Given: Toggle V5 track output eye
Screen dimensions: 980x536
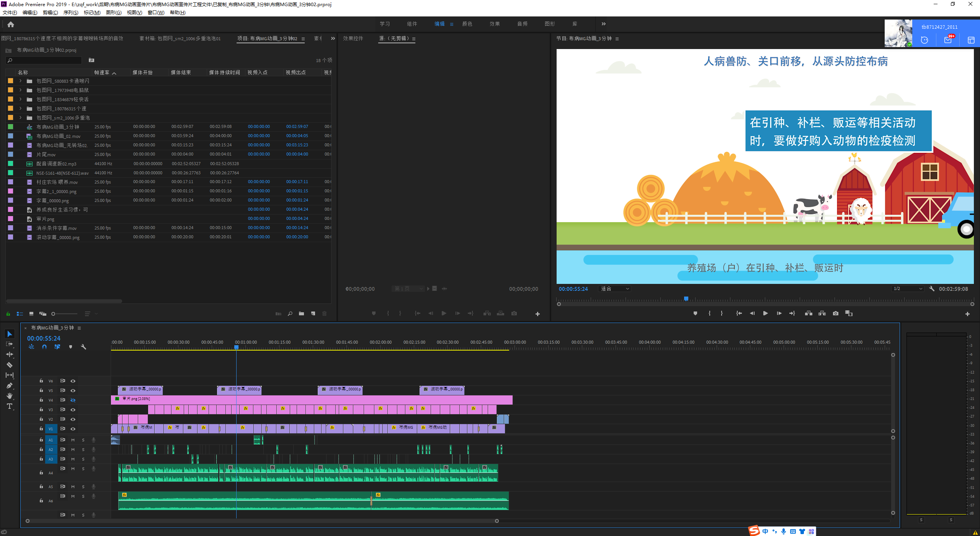Looking at the screenshot, I should pyautogui.click(x=73, y=390).
